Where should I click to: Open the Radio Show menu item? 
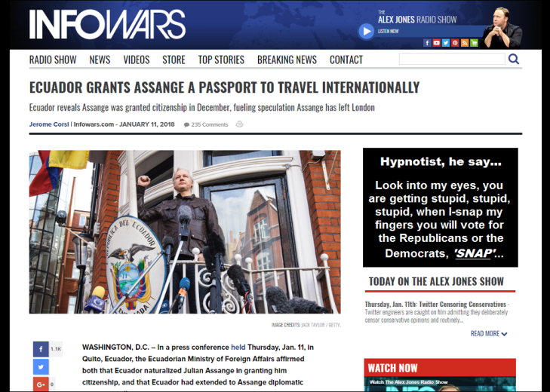53,60
